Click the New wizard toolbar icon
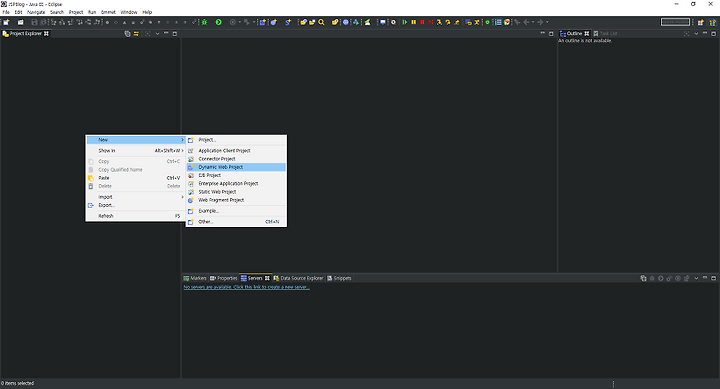The image size is (720, 389). [6, 22]
